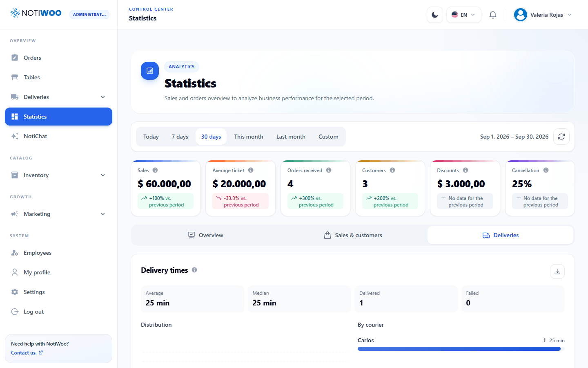Show info tooltip for Orders received
This screenshot has width=588, height=368.
(x=329, y=170)
